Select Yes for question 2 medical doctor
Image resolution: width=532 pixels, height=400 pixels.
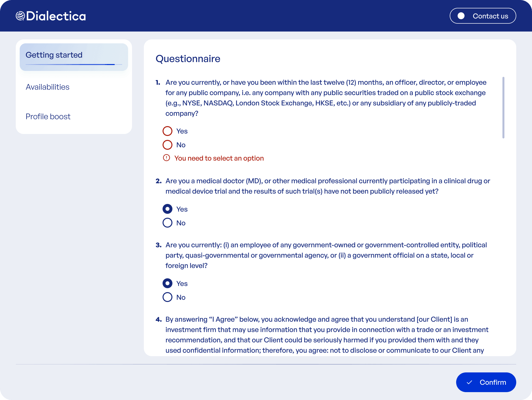pos(167,209)
